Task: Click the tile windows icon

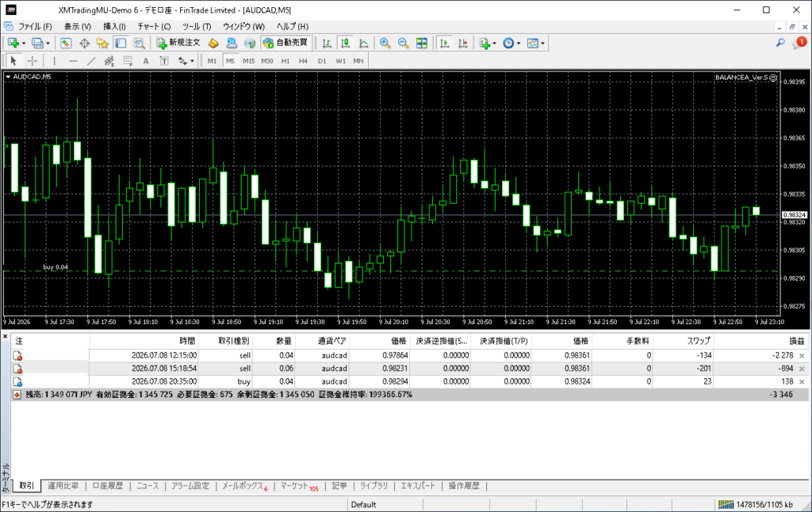Action: pos(422,43)
